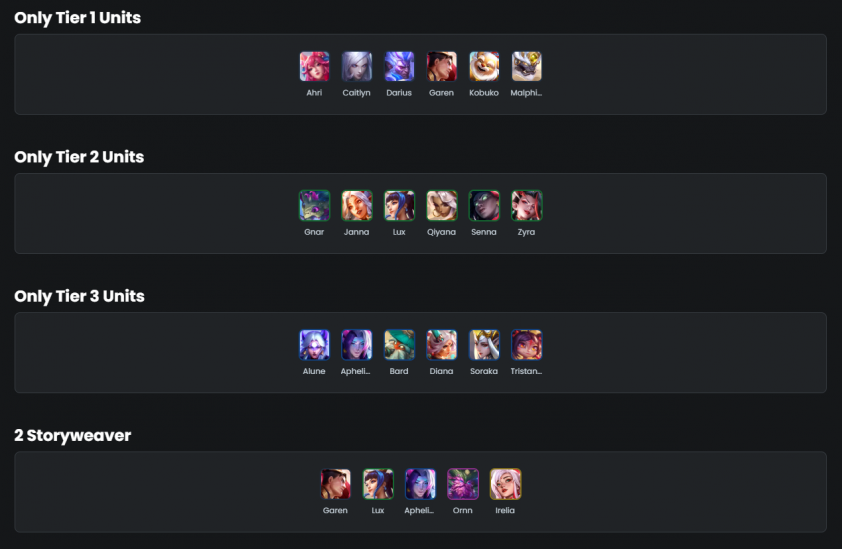Select the Qiyana champion icon

pyautogui.click(x=441, y=205)
